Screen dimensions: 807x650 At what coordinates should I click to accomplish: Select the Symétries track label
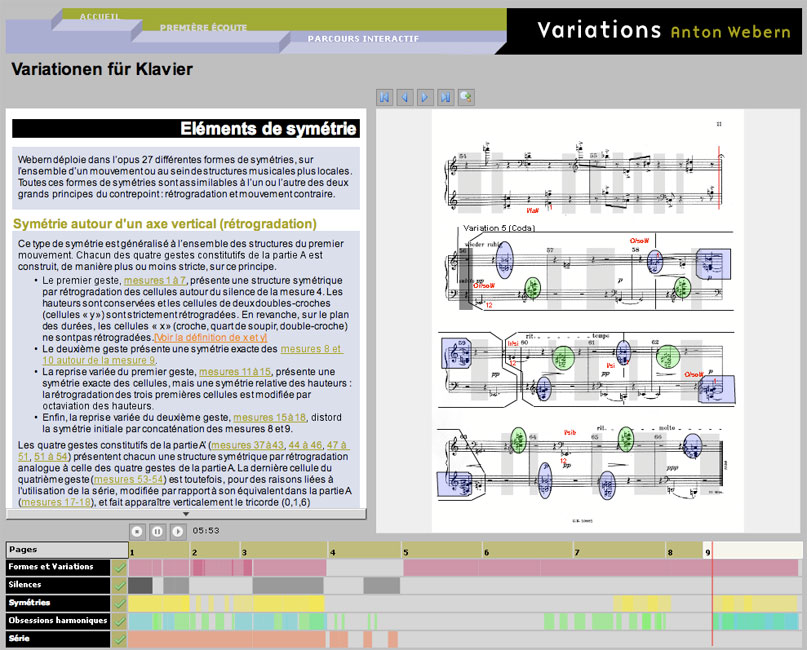click(58, 603)
